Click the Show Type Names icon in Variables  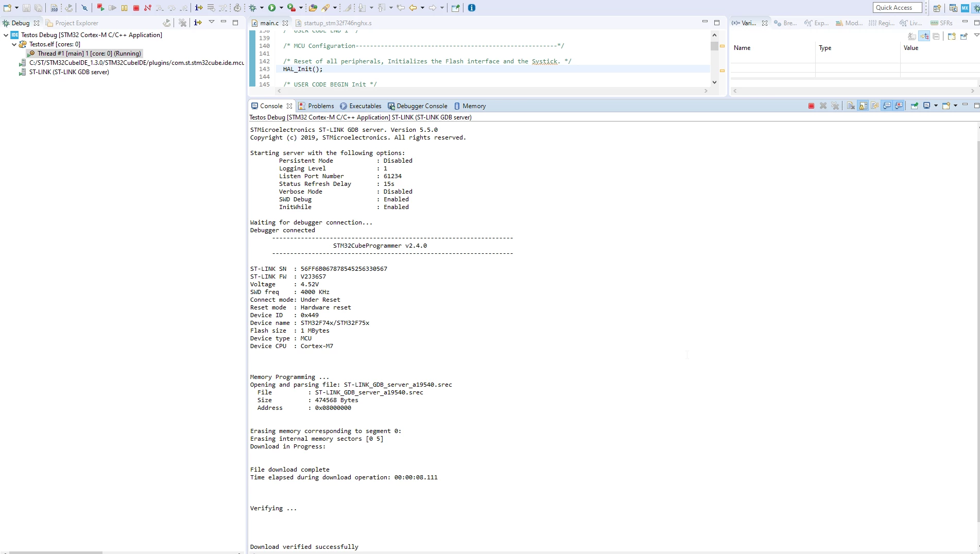pyautogui.click(x=912, y=36)
